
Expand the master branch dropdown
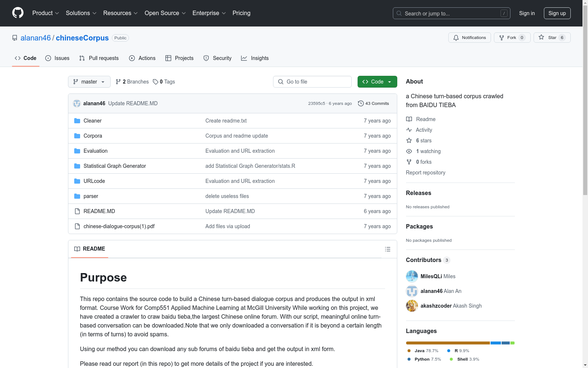[89, 82]
